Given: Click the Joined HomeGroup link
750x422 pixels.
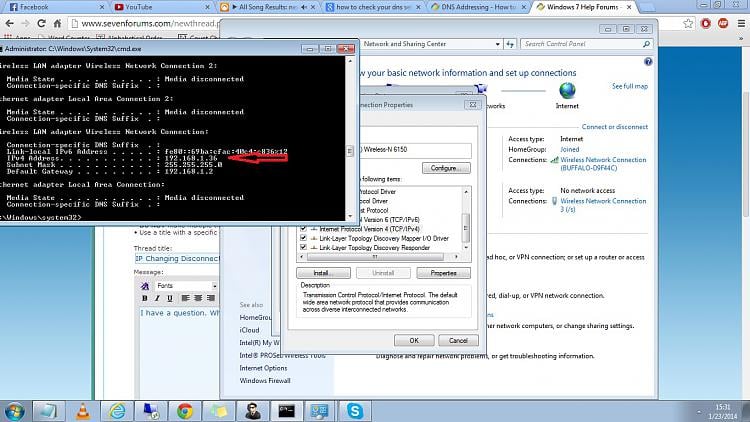Looking at the screenshot, I should (570, 149).
